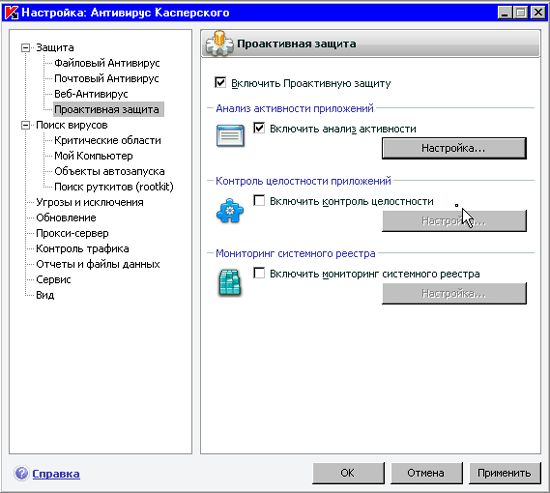Collapse the Поиск вирусов tree node
This screenshot has width=550, height=493.
25,125
